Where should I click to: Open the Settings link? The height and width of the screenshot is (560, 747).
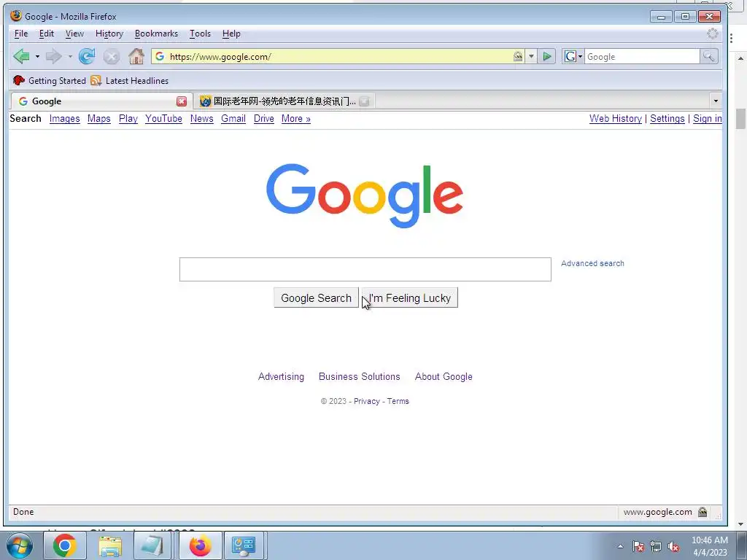pos(667,119)
